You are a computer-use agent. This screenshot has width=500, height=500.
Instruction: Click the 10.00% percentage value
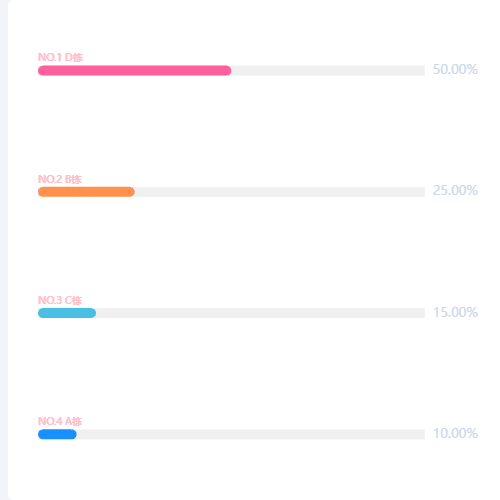455,433
